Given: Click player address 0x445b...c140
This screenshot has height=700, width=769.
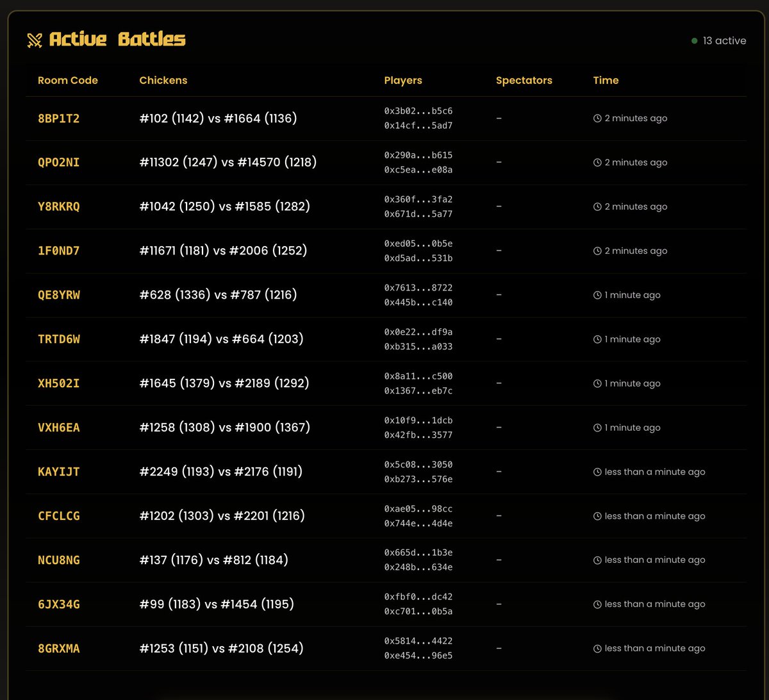Looking at the screenshot, I should 418,303.
